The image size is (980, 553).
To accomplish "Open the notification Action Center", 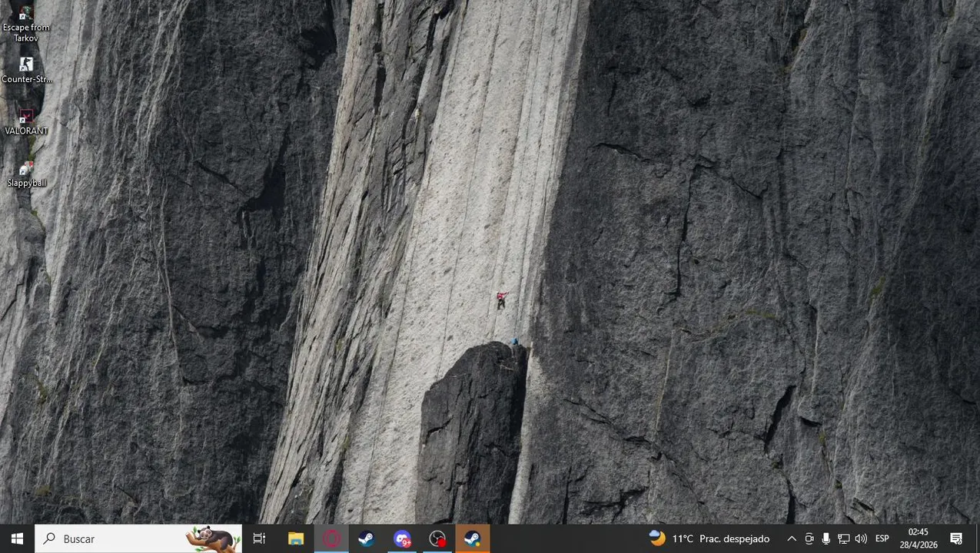I will 957,538.
